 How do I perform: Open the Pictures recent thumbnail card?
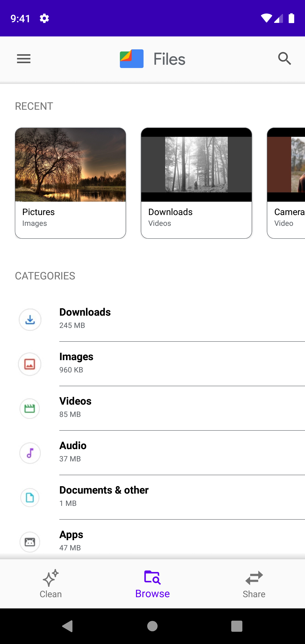click(x=70, y=183)
